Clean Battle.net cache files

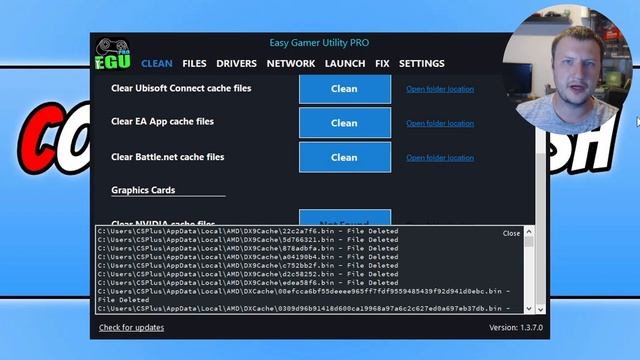[345, 157]
